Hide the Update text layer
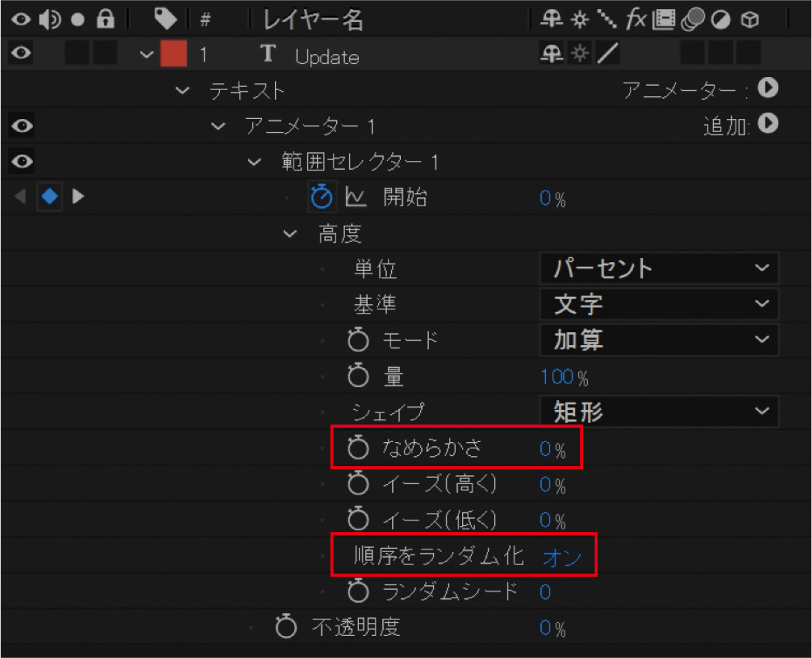This screenshot has height=658, width=812. (21, 55)
